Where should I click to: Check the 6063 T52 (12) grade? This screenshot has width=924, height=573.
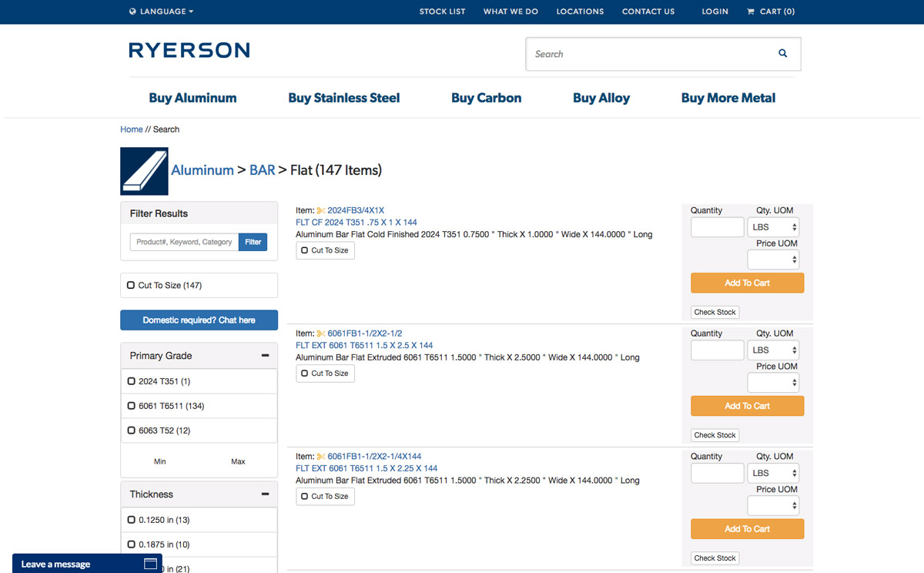click(x=132, y=431)
